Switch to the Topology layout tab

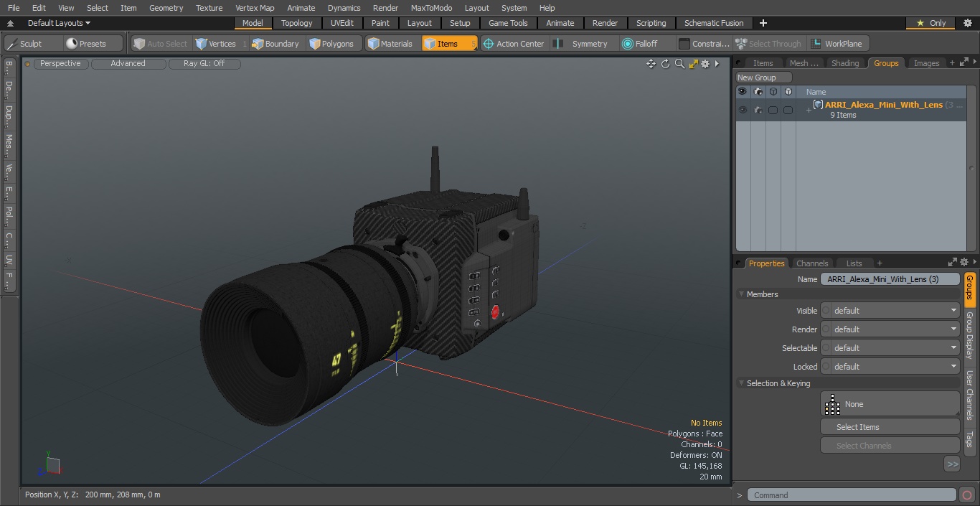pos(296,23)
